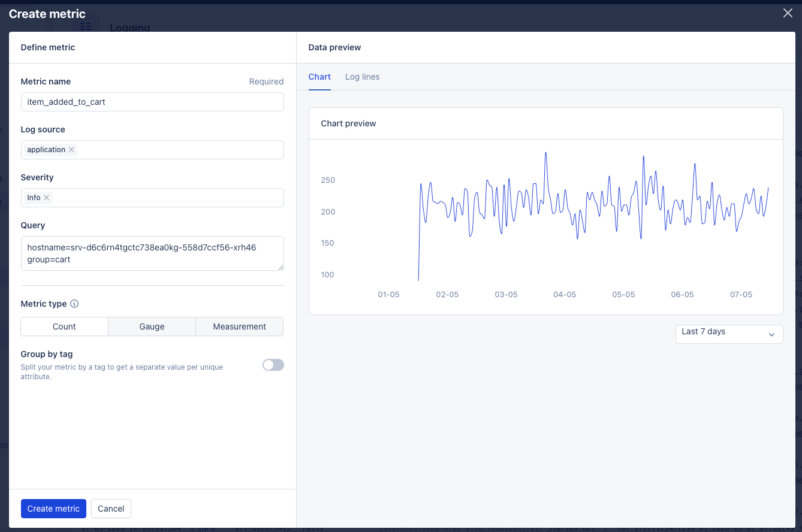Image resolution: width=802 pixels, height=532 pixels.
Task: Click the 200 y-axis label
Action: point(328,212)
